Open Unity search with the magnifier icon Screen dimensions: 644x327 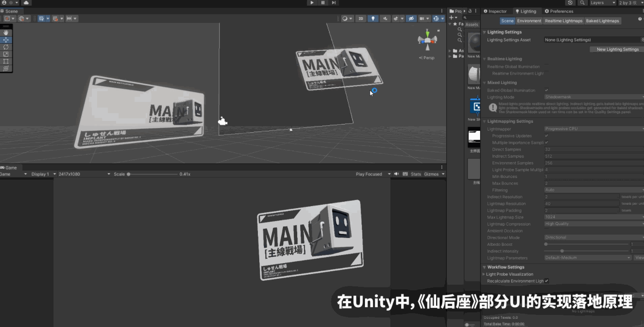(583, 3)
